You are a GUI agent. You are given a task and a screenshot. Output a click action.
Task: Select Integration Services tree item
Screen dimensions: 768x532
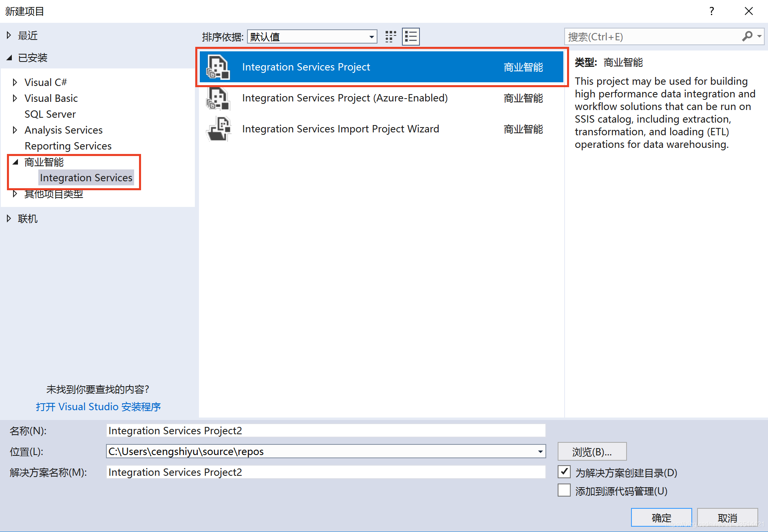[86, 178]
